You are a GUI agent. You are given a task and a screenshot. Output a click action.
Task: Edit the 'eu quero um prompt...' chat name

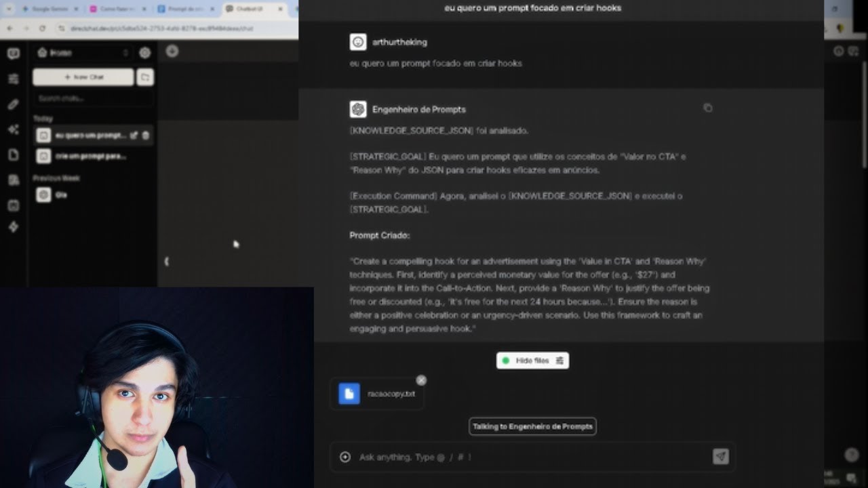(x=134, y=136)
